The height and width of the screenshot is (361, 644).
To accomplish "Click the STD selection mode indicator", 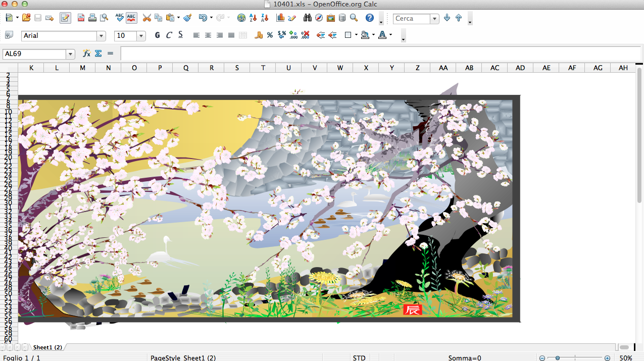I will point(359,357).
